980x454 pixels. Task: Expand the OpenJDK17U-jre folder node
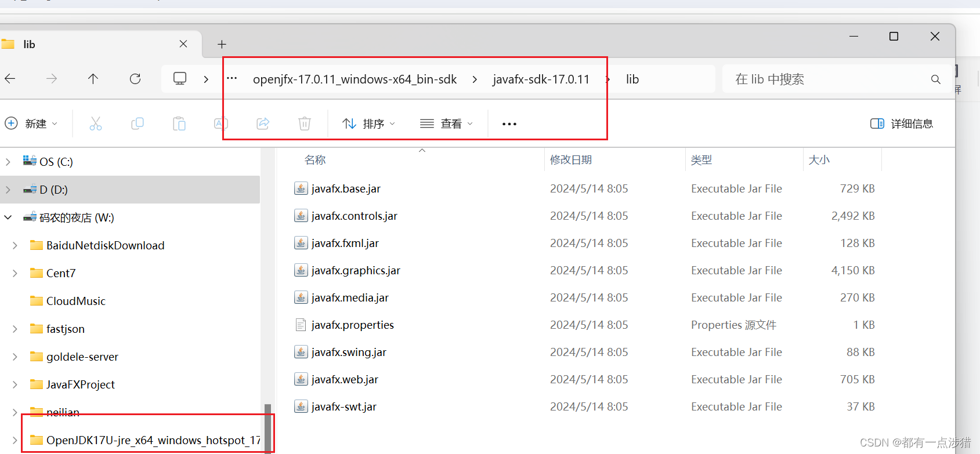point(15,440)
